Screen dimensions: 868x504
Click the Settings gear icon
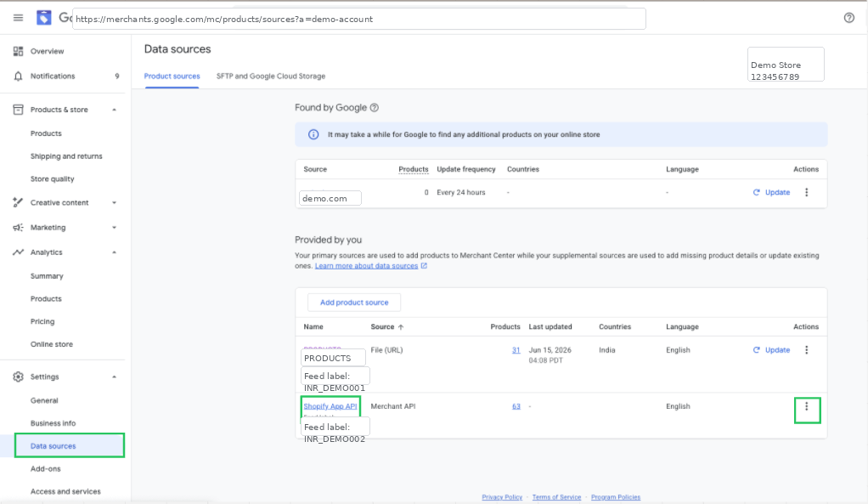tap(19, 377)
